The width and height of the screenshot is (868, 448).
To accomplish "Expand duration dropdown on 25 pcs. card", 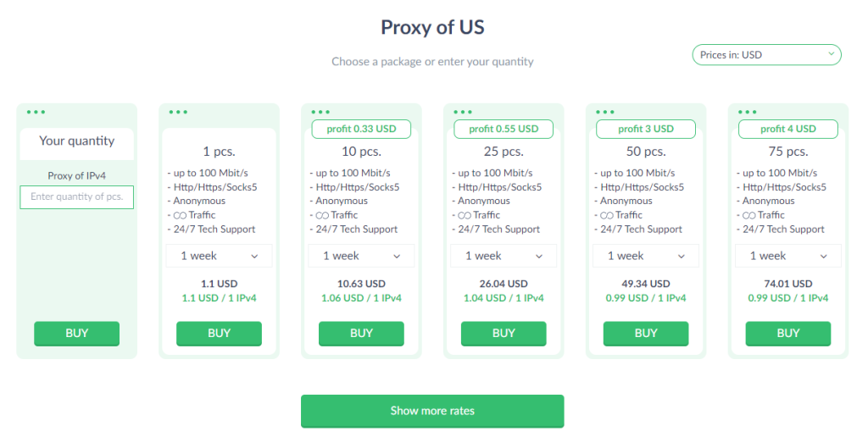I will coord(504,256).
